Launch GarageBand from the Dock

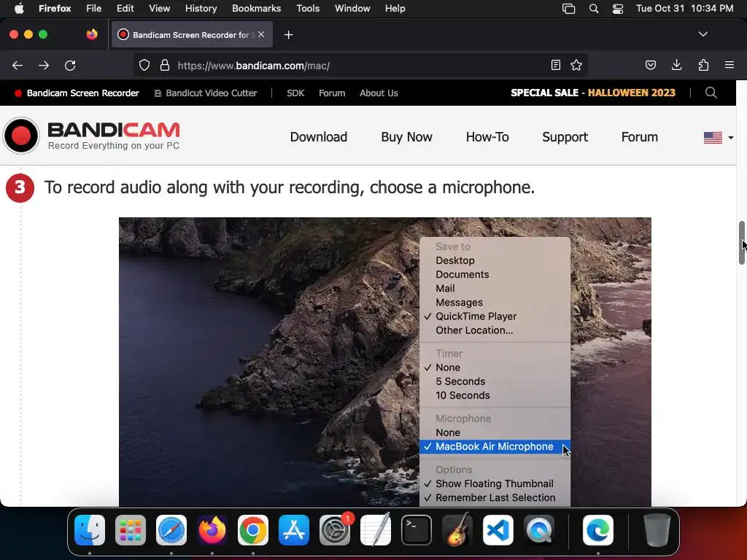pos(457,530)
